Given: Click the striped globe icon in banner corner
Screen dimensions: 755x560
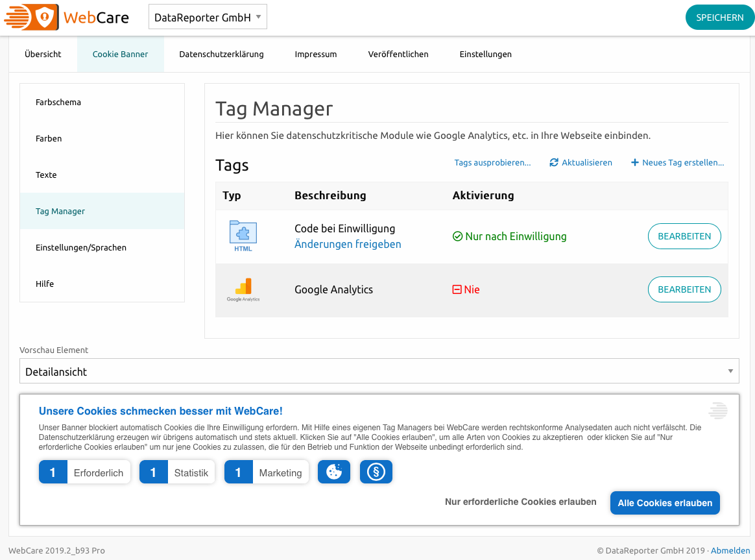Looking at the screenshot, I should [x=718, y=411].
